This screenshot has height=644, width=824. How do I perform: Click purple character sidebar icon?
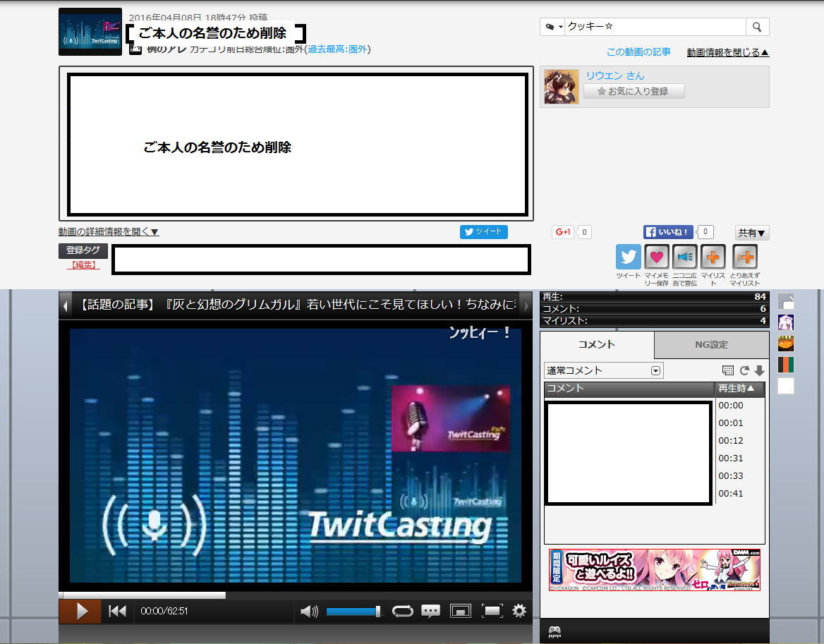pyautogui.click(x=786, y=322)
